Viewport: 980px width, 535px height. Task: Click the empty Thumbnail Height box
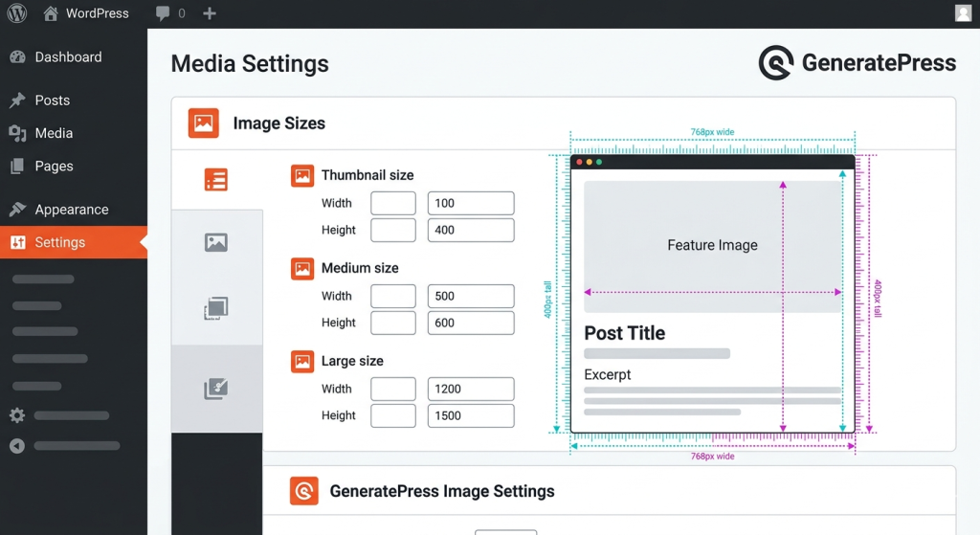(x=393, y=230)
